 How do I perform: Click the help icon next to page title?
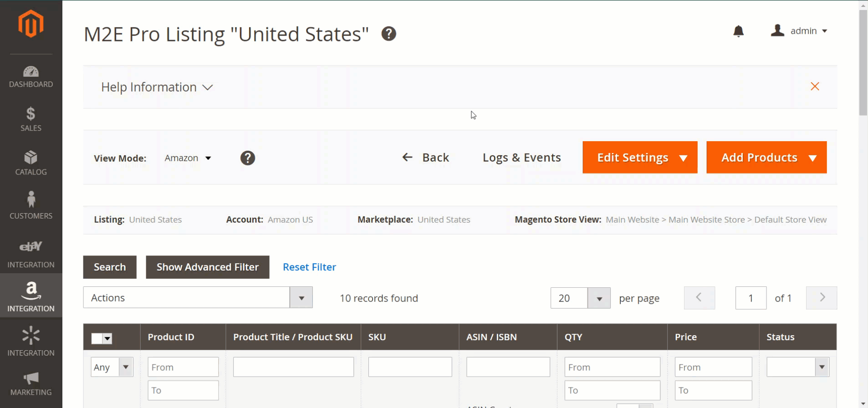tap(388, 34)
